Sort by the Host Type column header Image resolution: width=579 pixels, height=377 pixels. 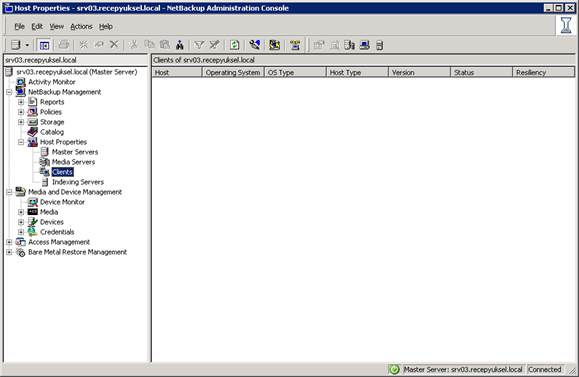358,72
